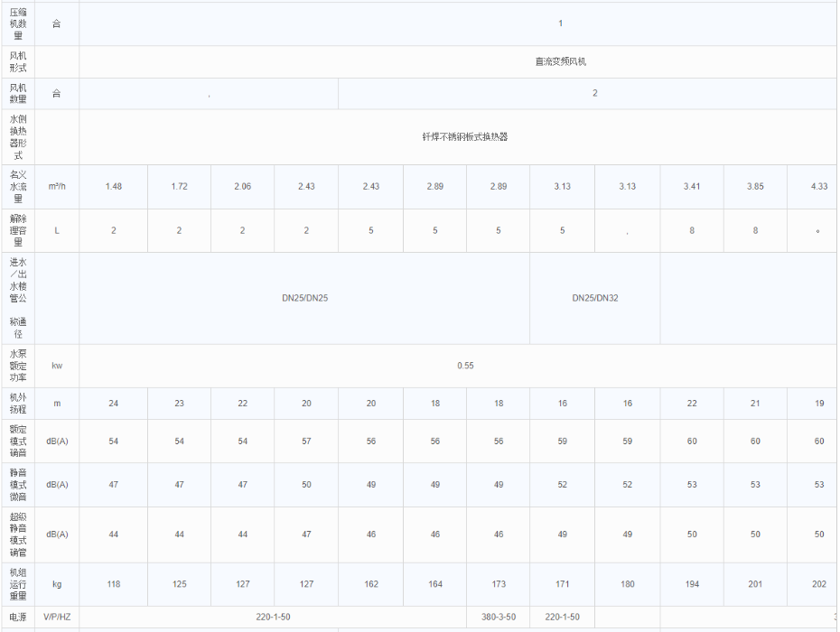The image size is (840, 632).
Task: Select the 机组运行重量 row header
Action: [x=18, y=584]
